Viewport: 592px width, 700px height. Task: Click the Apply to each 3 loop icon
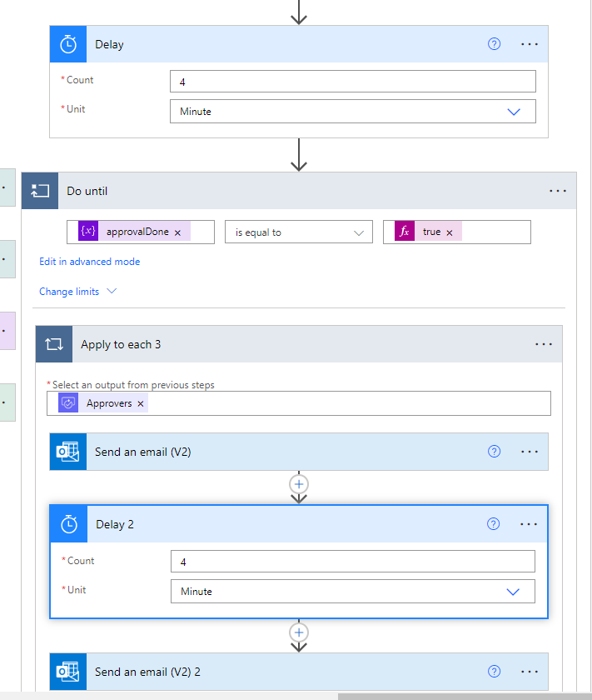(53, 343)
